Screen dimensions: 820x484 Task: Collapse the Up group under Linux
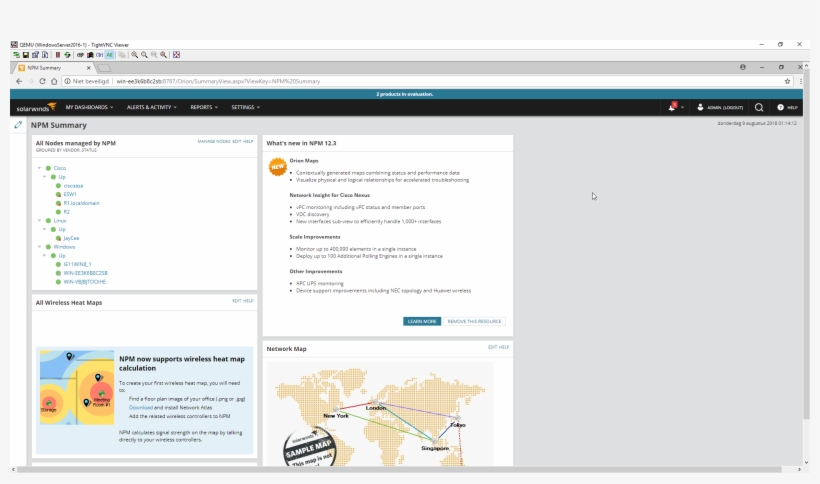(x=45, y=229)
